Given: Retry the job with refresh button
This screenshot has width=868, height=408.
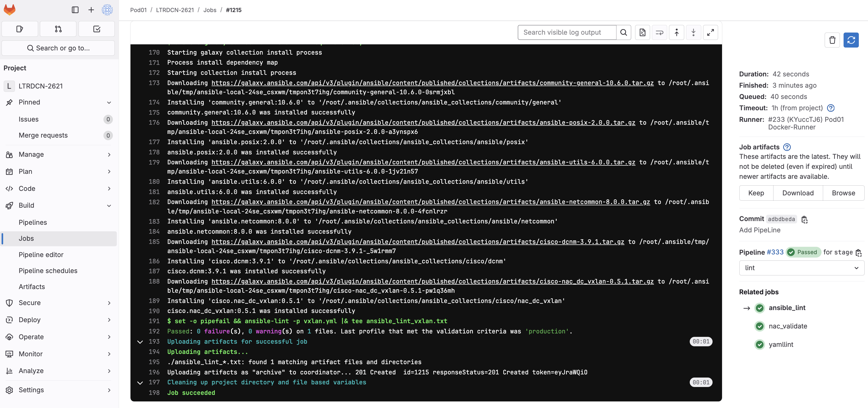Looking at the screenshot, I should pos(851,40).
